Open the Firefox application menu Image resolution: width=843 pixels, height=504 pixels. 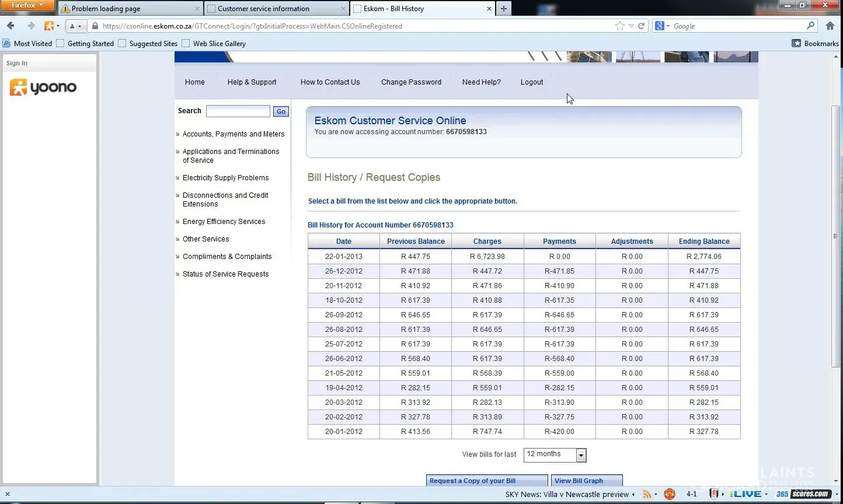pyautogui.click(x=27, y=5)
